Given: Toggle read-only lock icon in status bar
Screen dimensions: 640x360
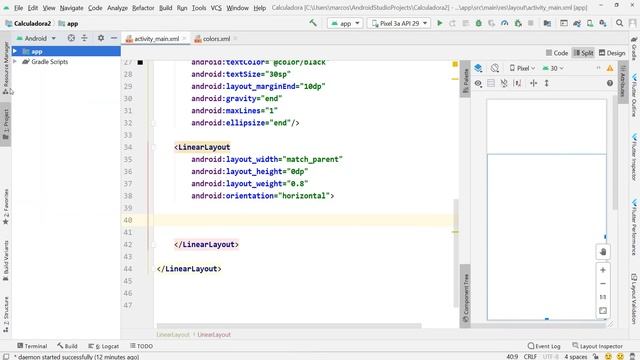Looking at the screenshot, I should [x=596, y=356].
